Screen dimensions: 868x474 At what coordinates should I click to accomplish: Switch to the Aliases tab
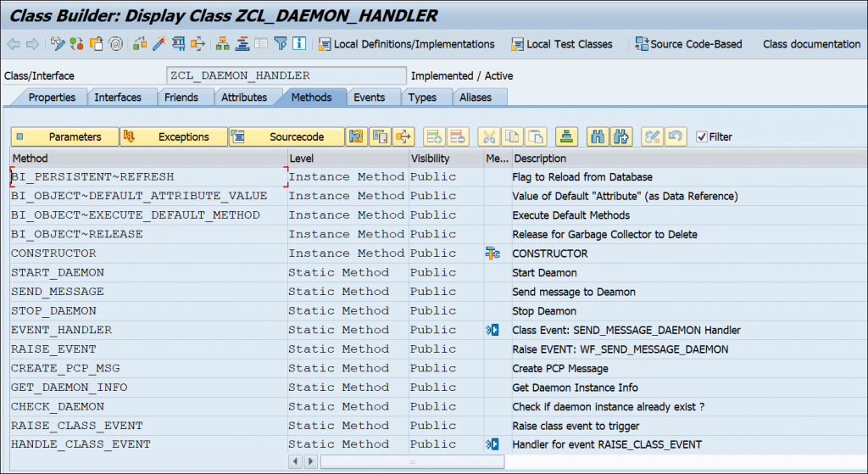(476, 97)
